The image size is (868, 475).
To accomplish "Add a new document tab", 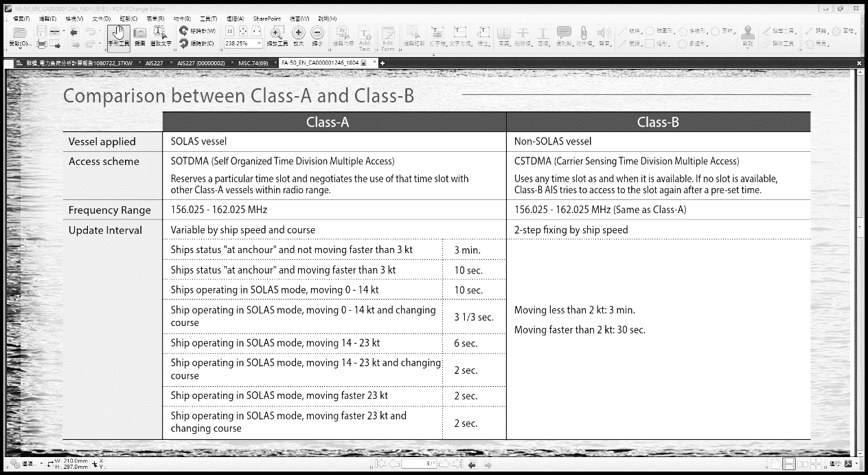I will pos(382,63).
